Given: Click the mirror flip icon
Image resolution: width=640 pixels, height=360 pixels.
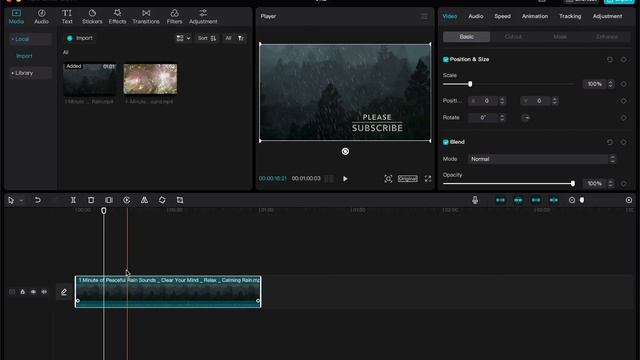Looking at the screenshot, I should pos(144,200).
